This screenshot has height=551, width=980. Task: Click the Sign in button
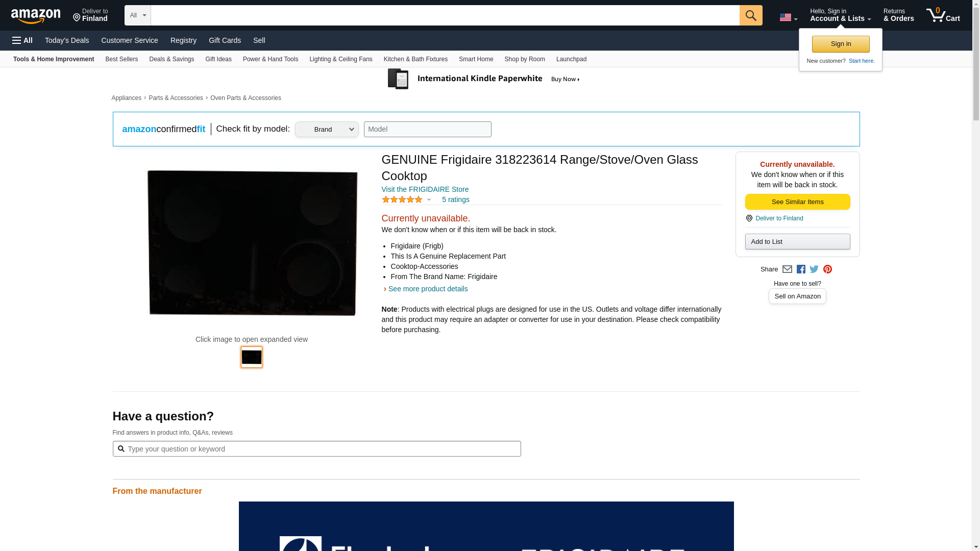[x=841, y=44]
